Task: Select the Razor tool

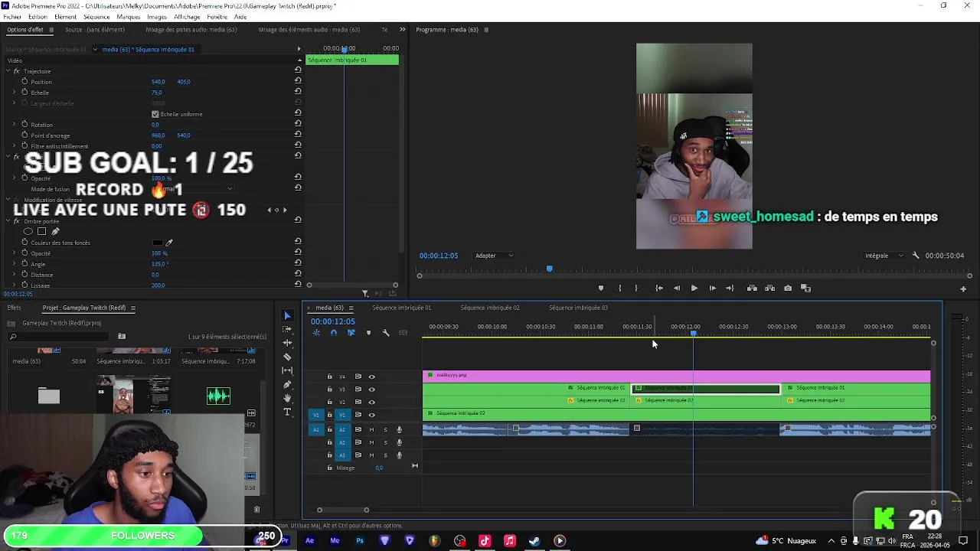Action: coord(287,357)
